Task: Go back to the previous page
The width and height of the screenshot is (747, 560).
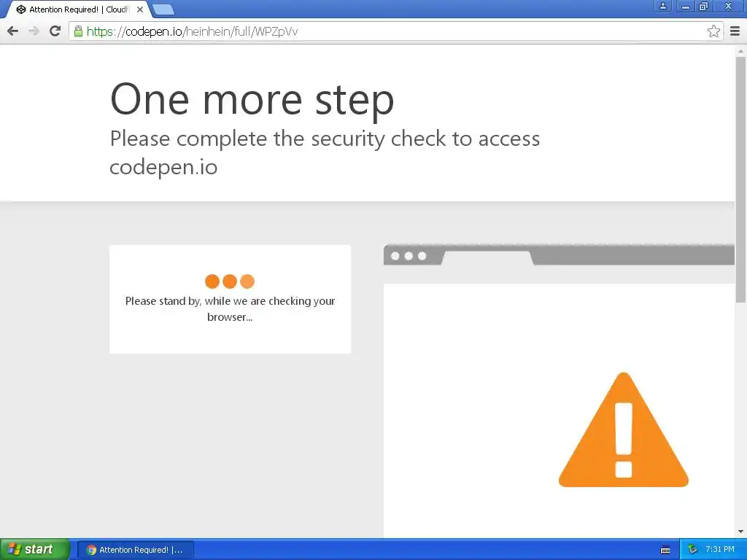Action: pyautogui.click(x=13, y=31)
